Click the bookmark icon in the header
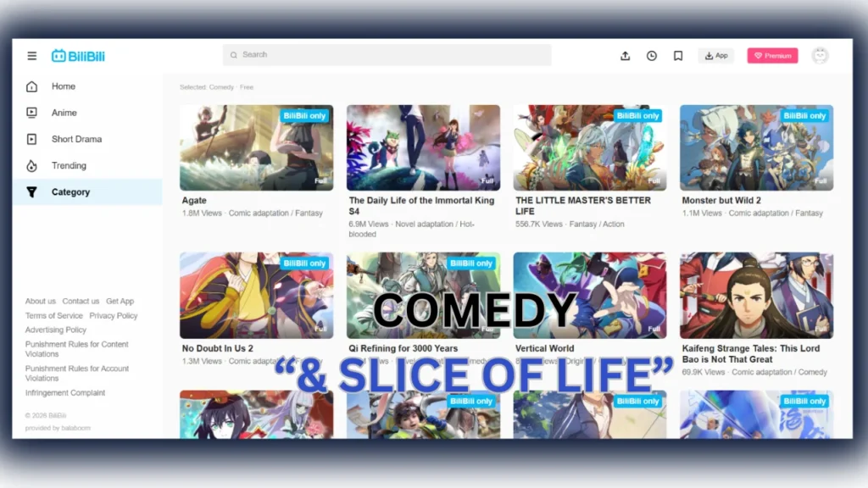 (677, 55)
